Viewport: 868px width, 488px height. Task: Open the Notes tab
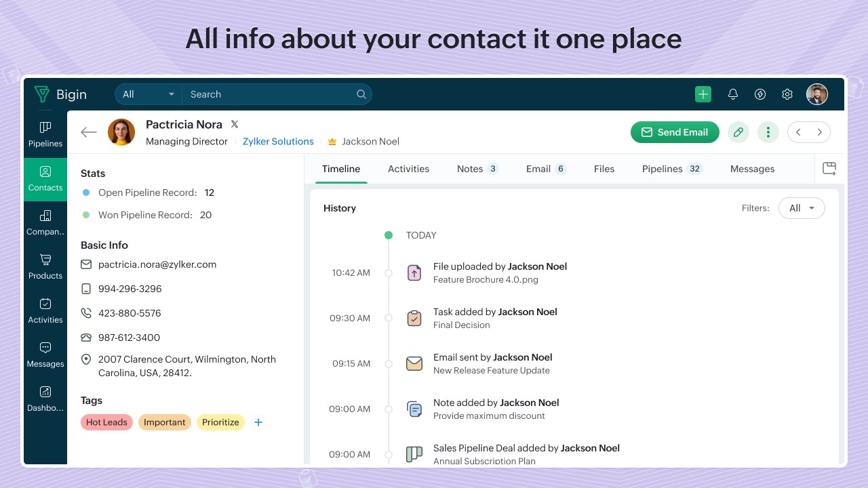coord(477,169)
